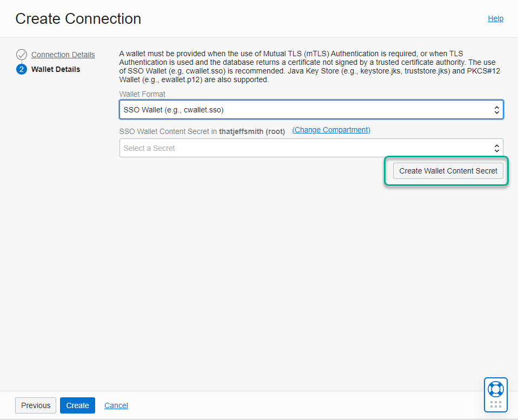Screen dimensions: 518x420
Task: Go to the Connection Details step
Action: pyautogui.click(x=63, y=55)
